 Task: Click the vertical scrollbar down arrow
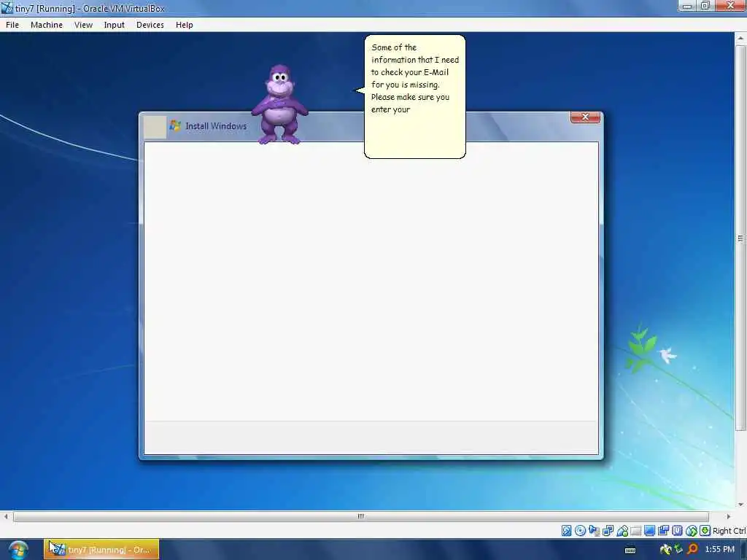[740, 505]
